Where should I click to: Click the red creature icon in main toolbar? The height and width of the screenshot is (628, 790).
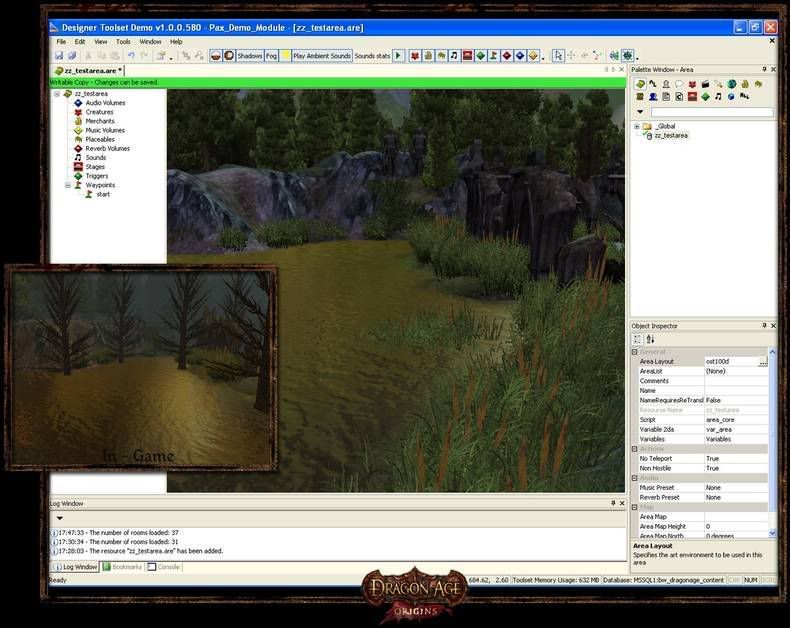pyautogui.click(x=415, y=55)
